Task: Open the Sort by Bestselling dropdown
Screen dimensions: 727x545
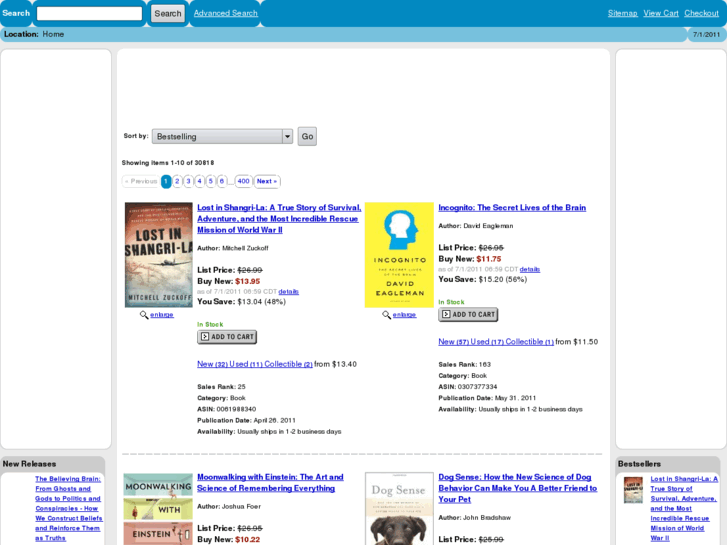Action: [x=223, y=136]
